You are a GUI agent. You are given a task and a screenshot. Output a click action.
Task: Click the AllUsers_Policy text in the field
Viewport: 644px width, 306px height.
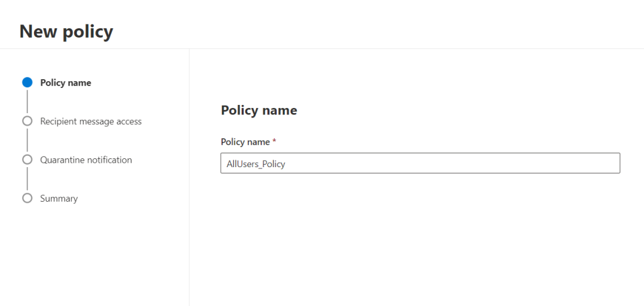[x=256, y=163]
